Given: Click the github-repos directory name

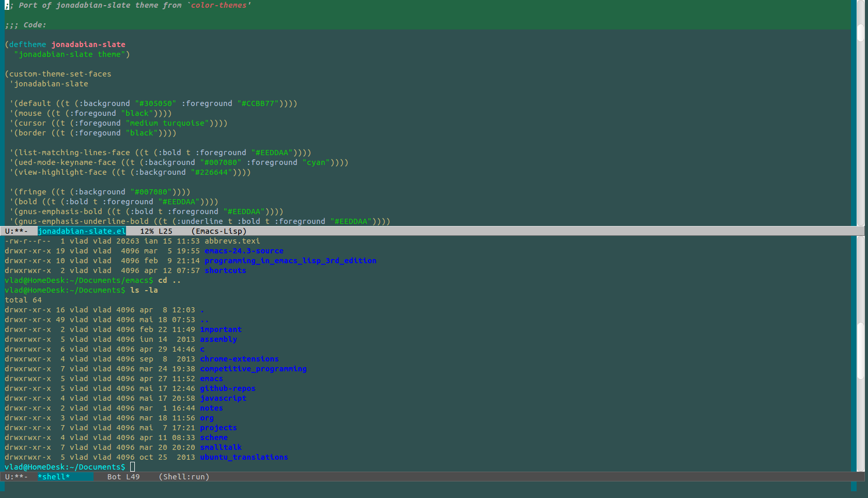Looking at the screenshot, I should pos(228,388).
